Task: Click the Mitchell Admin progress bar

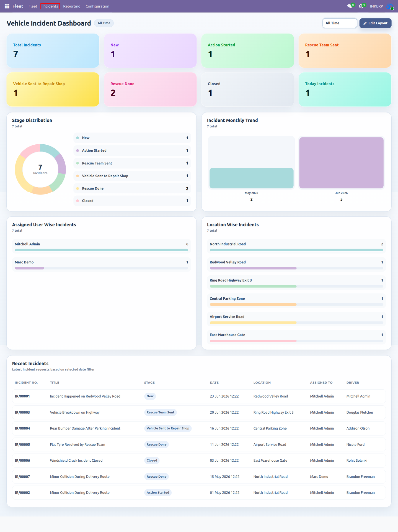Action: [x=102, y=250]
